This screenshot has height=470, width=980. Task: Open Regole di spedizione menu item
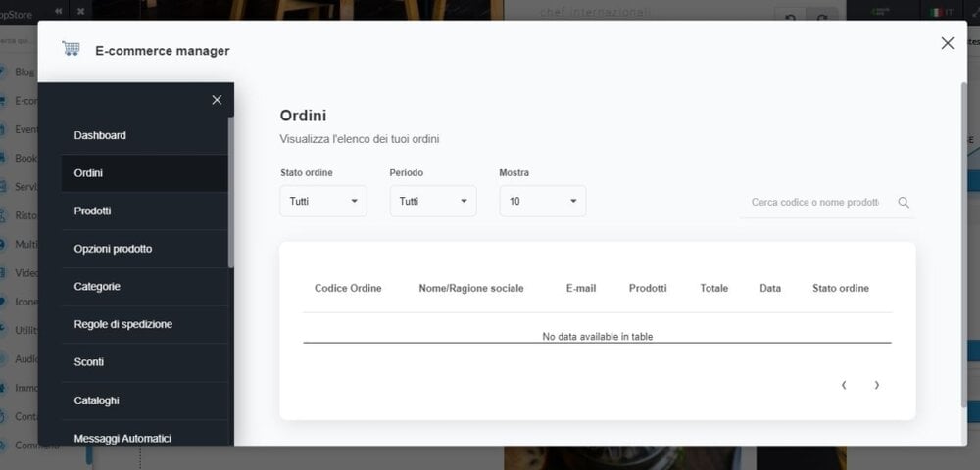click(x=123, y=324)
